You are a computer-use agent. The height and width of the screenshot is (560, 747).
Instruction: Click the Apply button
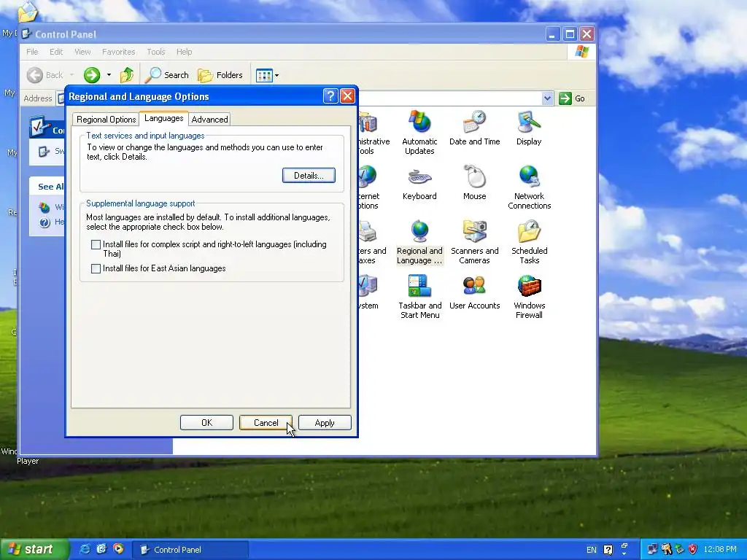point(325,423)
